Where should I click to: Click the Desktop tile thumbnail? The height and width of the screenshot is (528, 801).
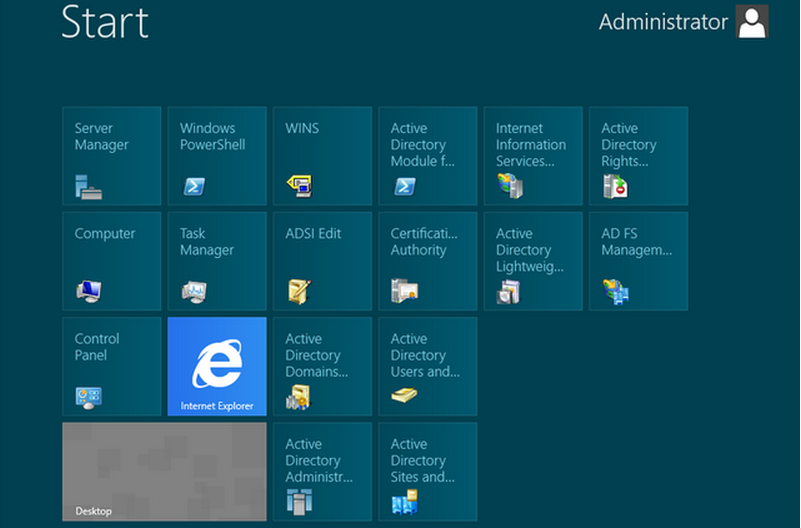click(164, 471)
